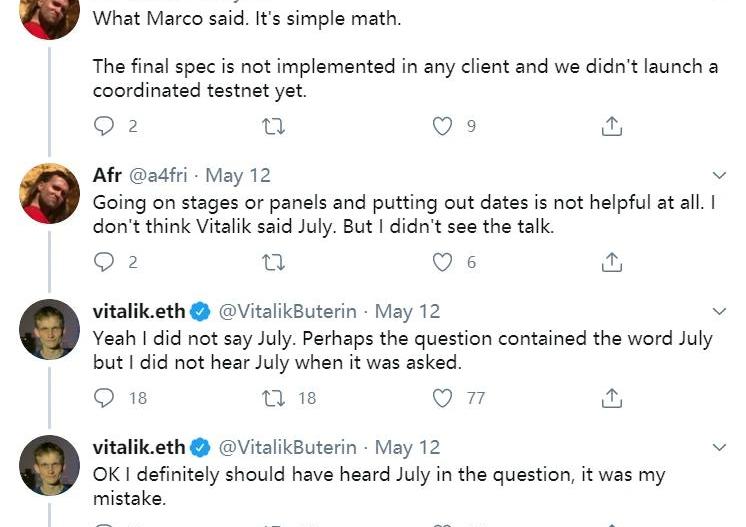Open Afr's profile via display name
Screen dimensions: 746x527
(x=107, y=175)
